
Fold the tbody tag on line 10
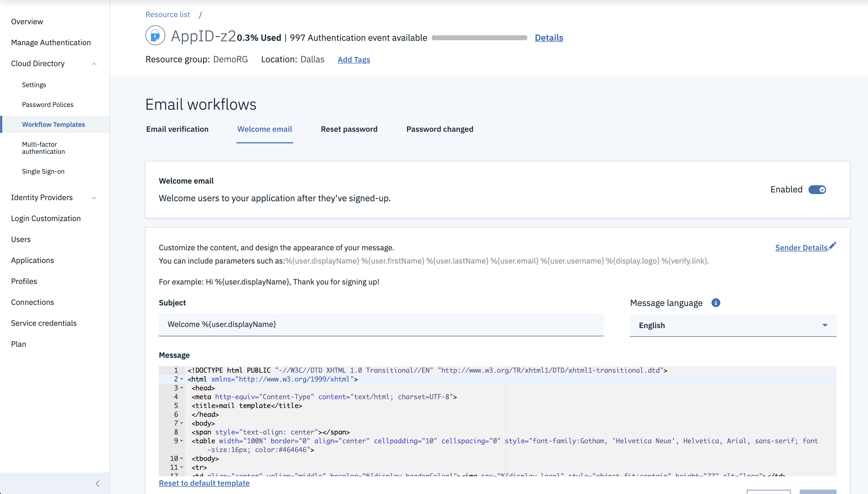pyautogui.click(x=182, y=459)
